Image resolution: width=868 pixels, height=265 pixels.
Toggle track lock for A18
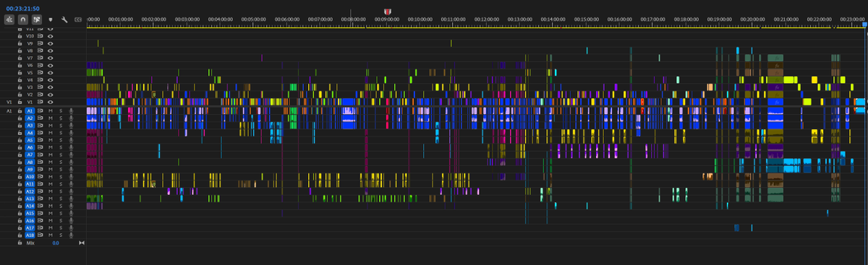tap(20, 235)
